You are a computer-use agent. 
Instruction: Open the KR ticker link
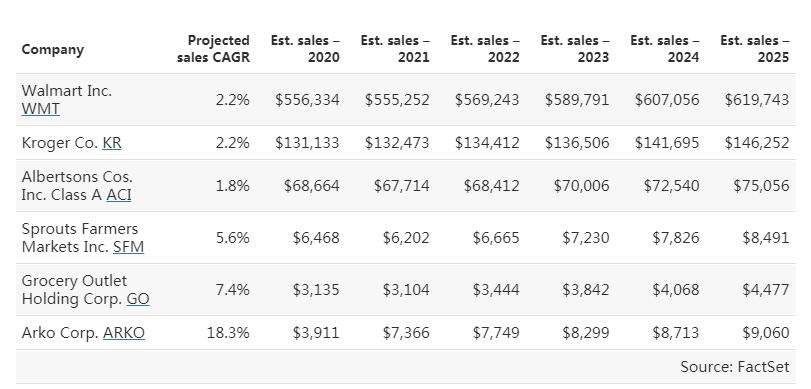click(x=112, y=143)
